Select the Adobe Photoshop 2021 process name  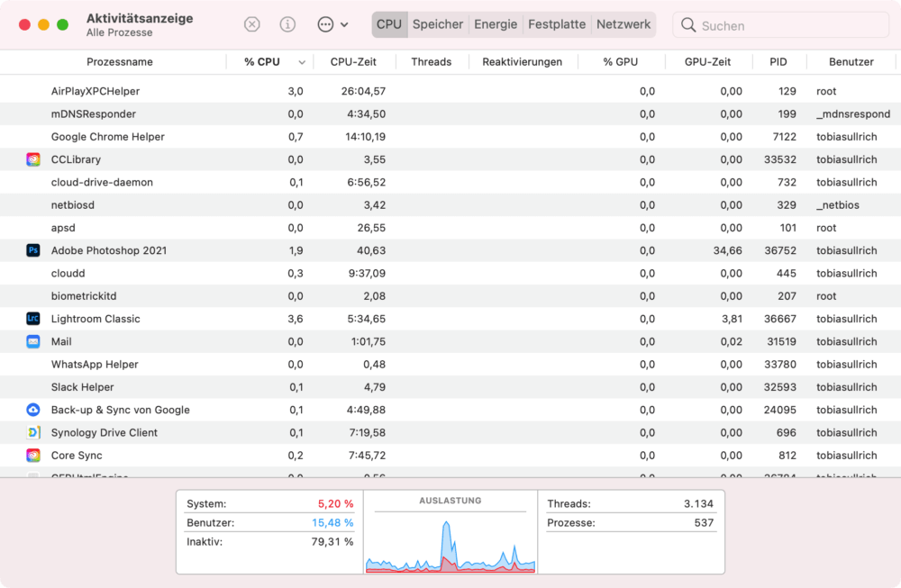[109, 250]
